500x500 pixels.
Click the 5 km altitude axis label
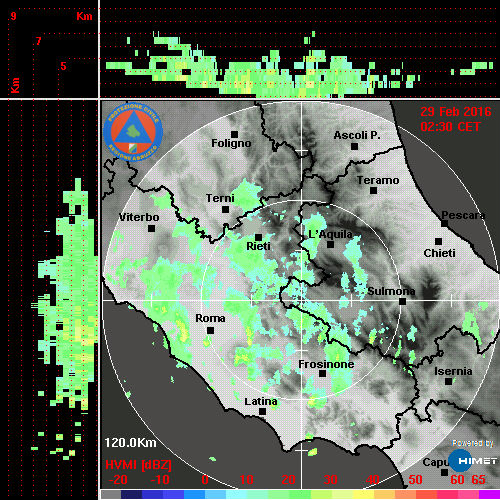pos(63,66)
